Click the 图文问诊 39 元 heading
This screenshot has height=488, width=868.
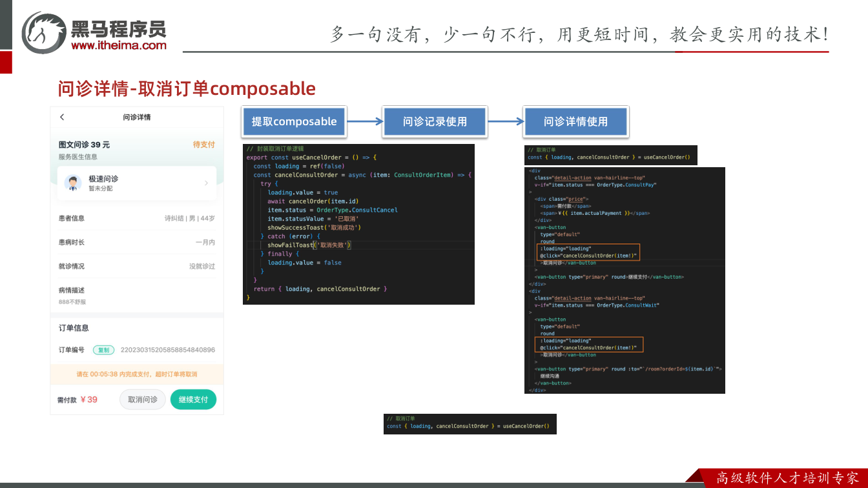click(x=84, y=145)
